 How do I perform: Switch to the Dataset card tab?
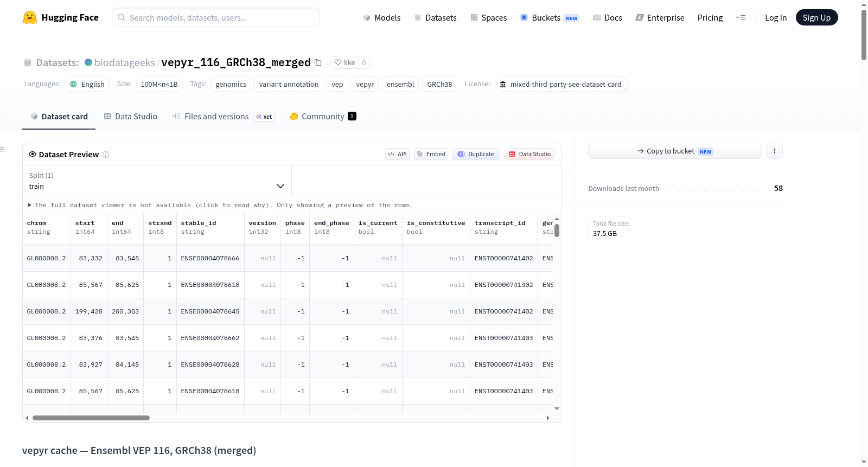(x=59, y=116)
